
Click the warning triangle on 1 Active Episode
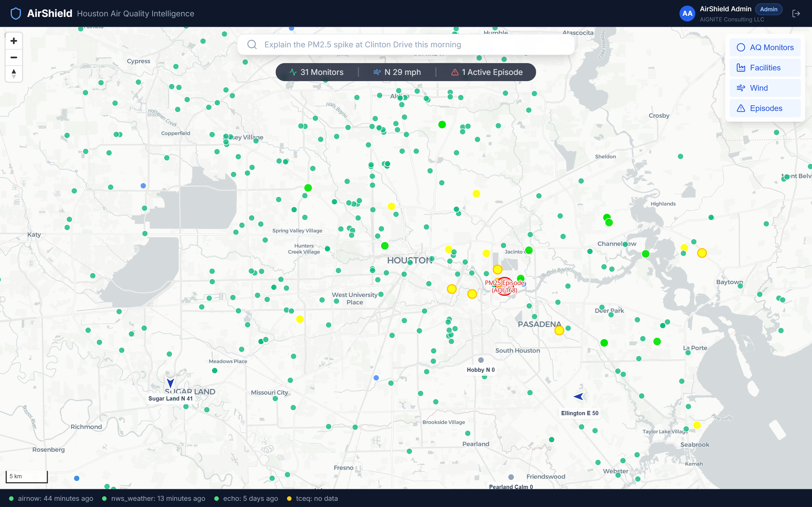point(455,72)
